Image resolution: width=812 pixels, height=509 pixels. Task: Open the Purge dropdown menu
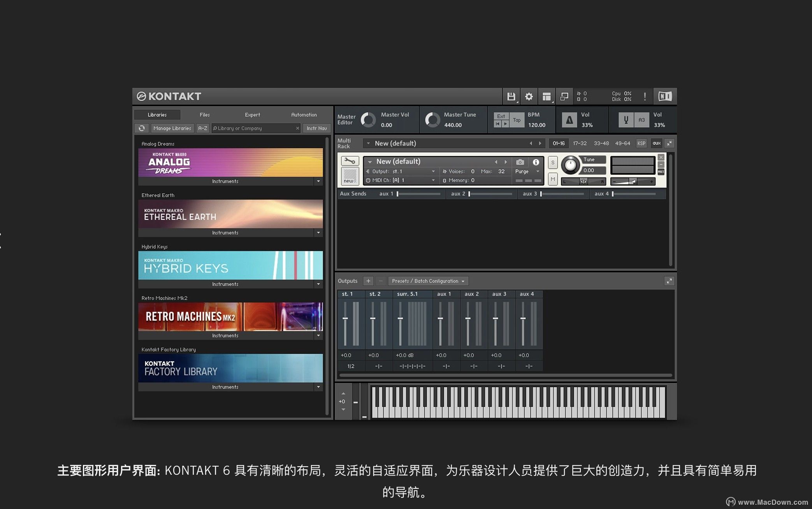point(527,171)
